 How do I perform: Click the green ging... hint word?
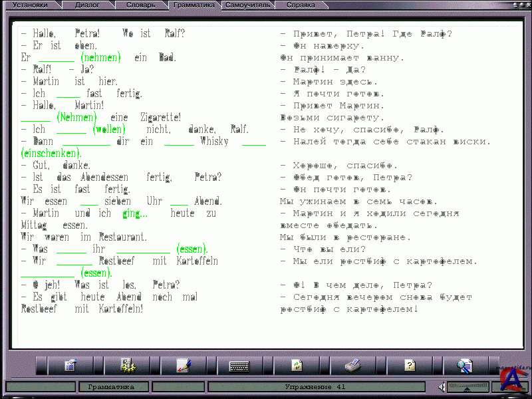135,214
